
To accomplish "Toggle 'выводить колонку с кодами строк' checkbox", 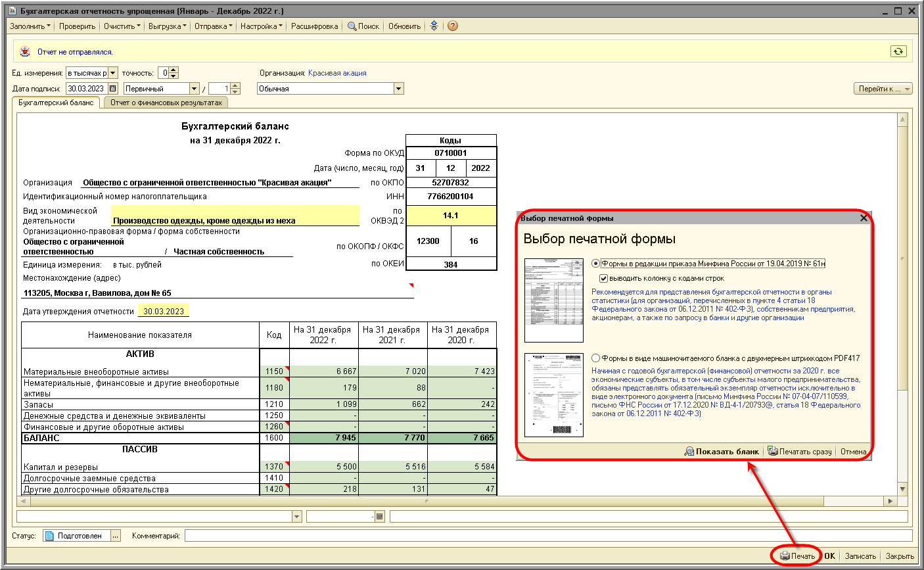I will coord(603,278).
